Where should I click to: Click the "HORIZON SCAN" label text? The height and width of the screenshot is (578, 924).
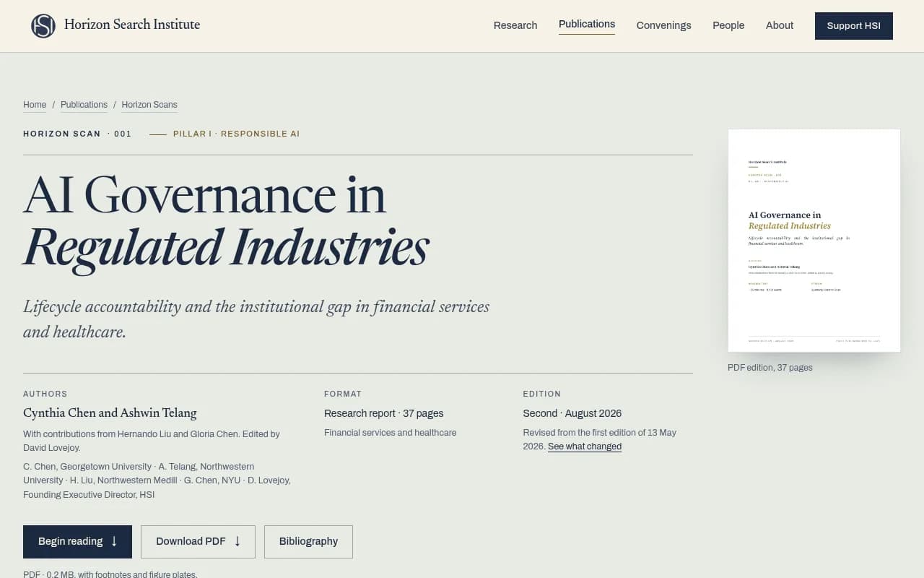click(x=62, y=134)
